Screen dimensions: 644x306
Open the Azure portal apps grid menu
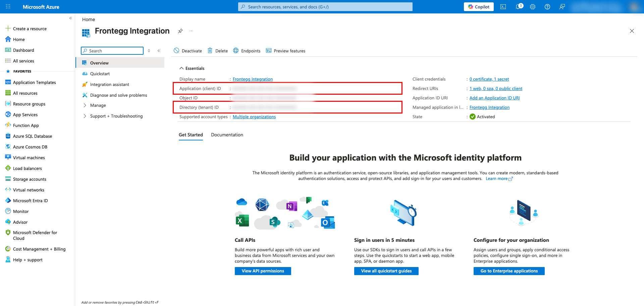point(8,7)
